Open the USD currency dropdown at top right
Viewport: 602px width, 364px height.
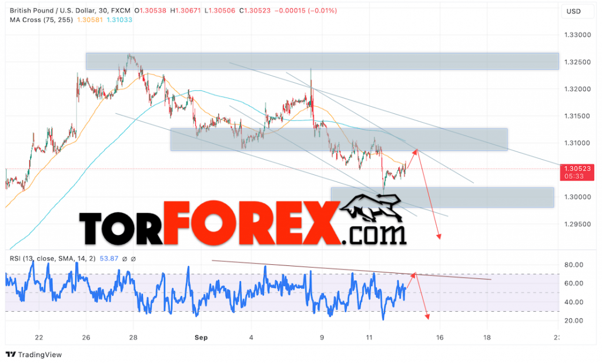click(x=577, y=11)
